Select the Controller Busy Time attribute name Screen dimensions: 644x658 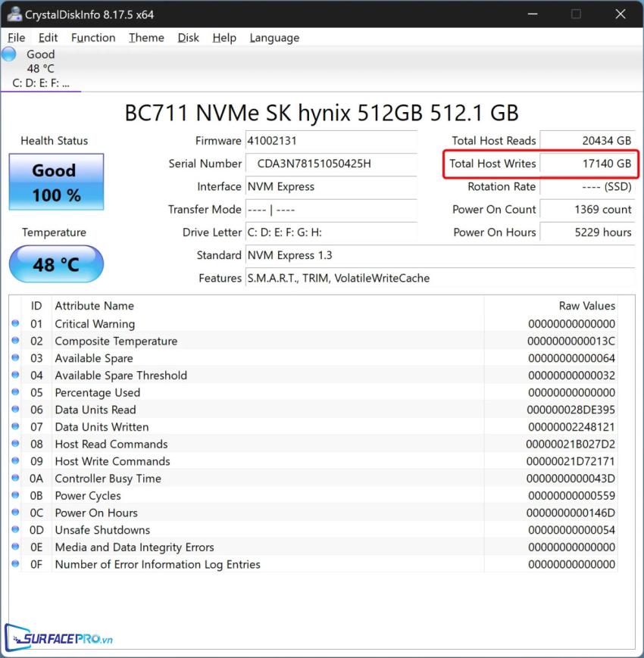click(108, 479)
